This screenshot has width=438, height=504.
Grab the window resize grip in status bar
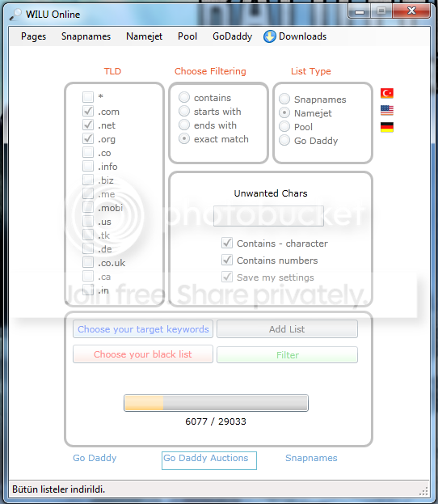point(423,491)
